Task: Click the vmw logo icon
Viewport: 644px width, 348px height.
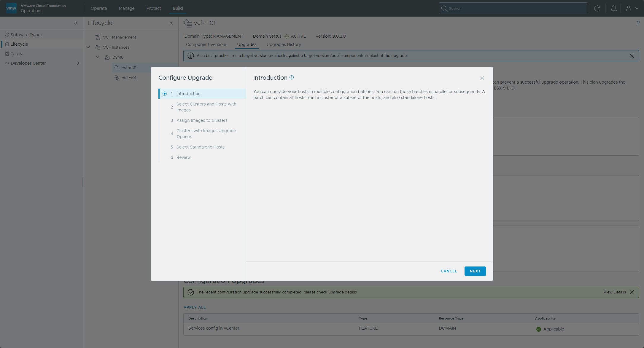Action: point(11,8)
